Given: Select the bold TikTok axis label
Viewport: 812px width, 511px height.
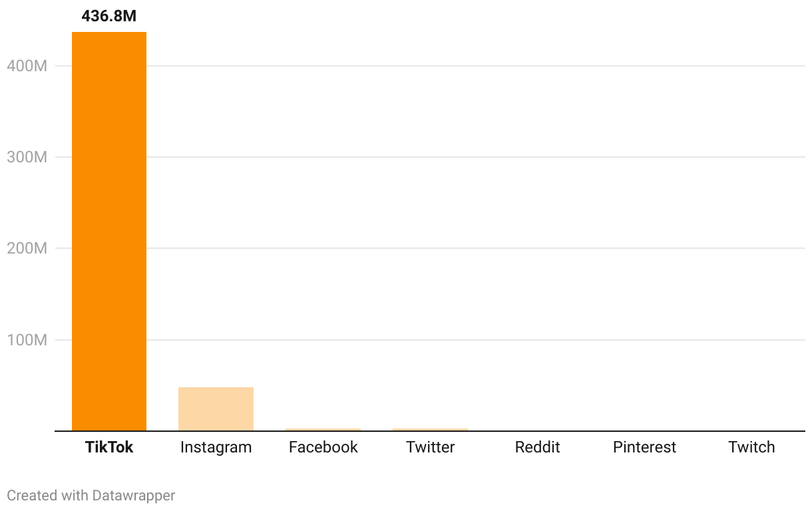Looking at the screenshot, I should click(x=109, y=447).
